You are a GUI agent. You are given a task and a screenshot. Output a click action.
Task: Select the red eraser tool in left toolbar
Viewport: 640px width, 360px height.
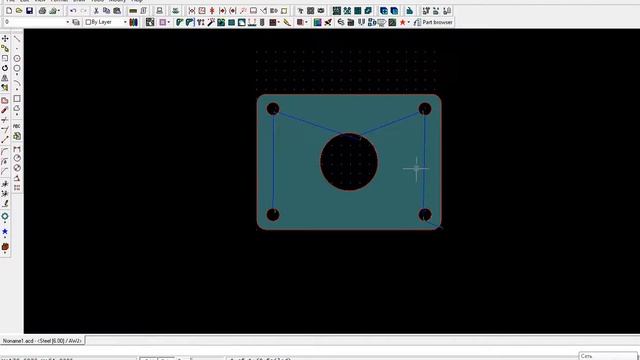(x=5, y=110)
